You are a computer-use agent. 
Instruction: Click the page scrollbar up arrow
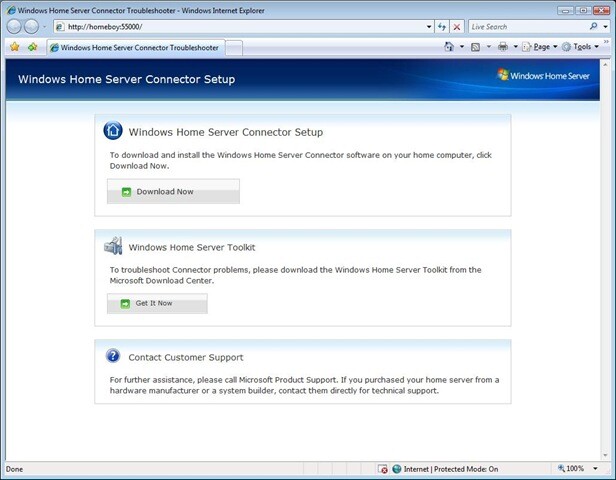[605, 64]
